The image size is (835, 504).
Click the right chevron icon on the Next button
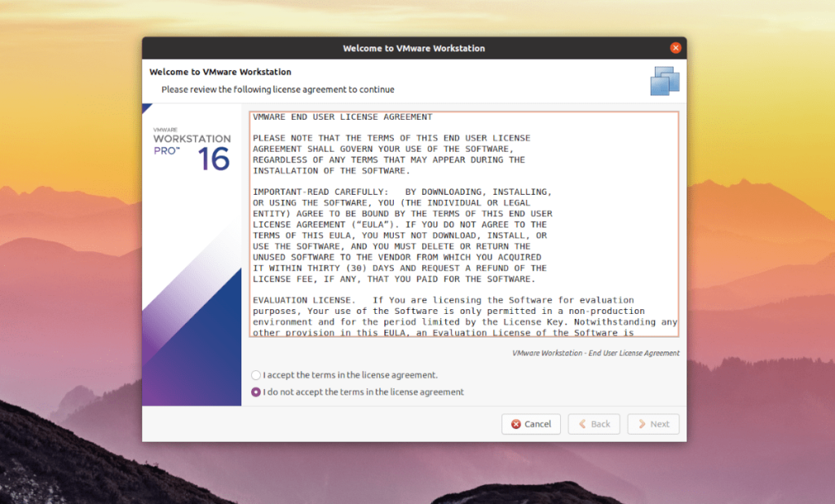point(643,424)
